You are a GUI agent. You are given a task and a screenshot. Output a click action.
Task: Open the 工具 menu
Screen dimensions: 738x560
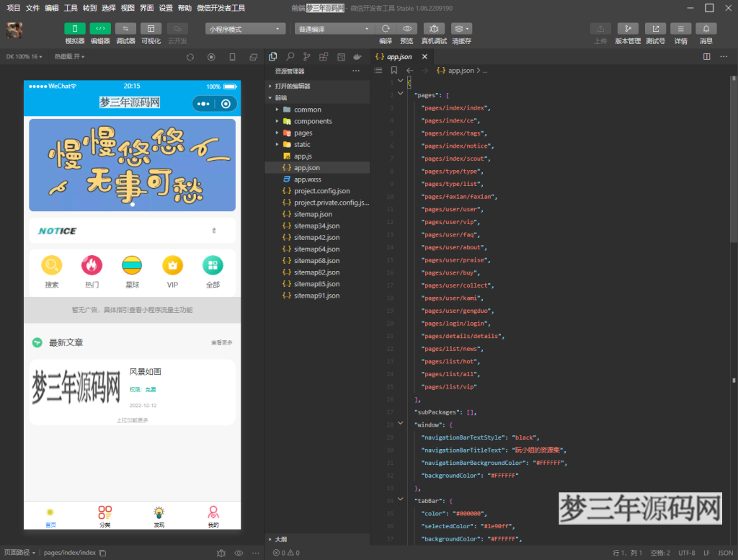[x=71, y=8]
